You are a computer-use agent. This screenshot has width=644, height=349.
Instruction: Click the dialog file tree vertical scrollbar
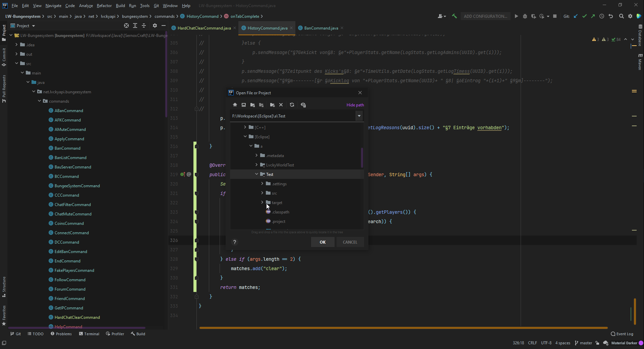362,157
